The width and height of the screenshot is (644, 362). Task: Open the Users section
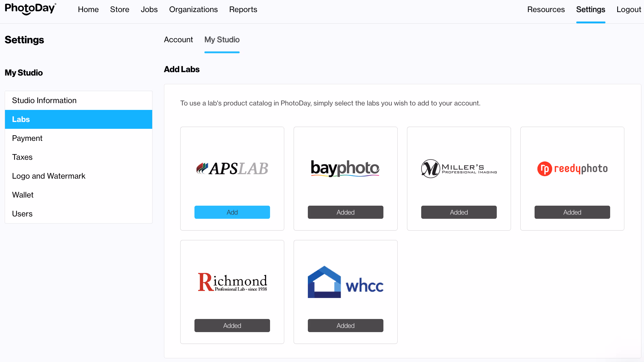(x=78, y=214)
